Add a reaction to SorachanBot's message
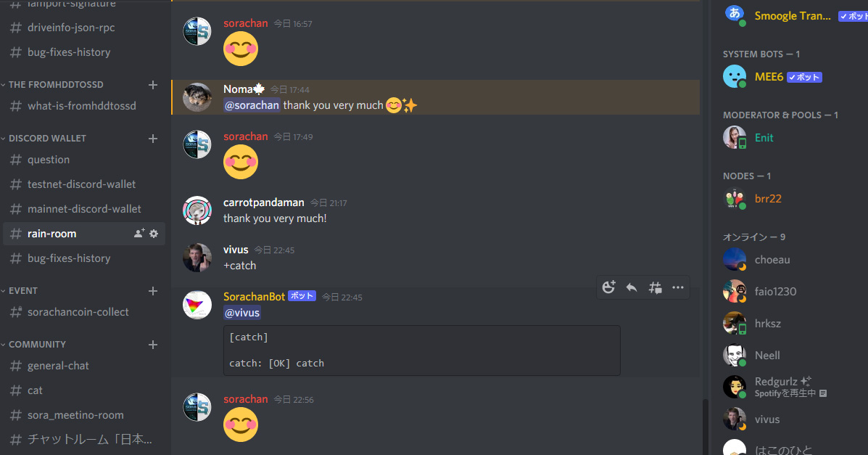Viewport: 868px width, 455px height. (x=608, y=287)
